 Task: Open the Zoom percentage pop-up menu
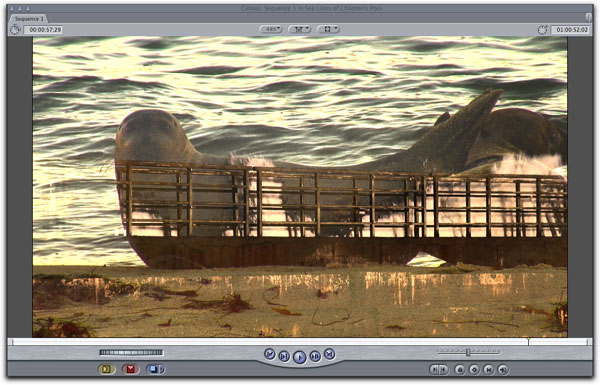(x=271, y=29)
